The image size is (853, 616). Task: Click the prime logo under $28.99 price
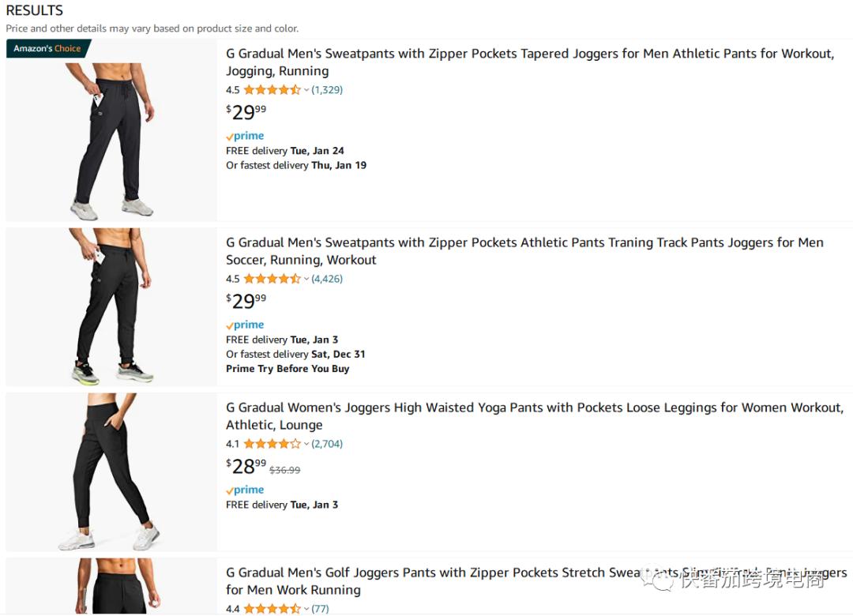pos(245,490)
